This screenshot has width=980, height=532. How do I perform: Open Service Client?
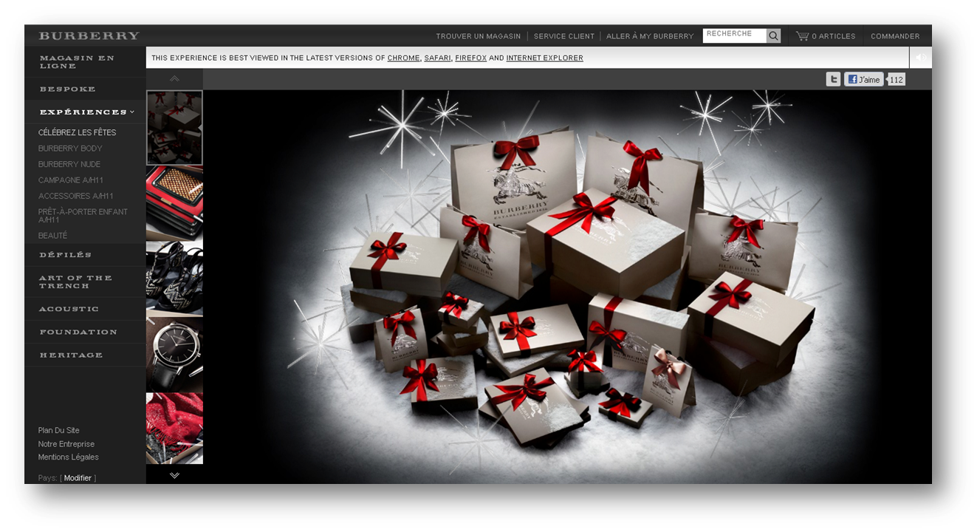point(564,36)
